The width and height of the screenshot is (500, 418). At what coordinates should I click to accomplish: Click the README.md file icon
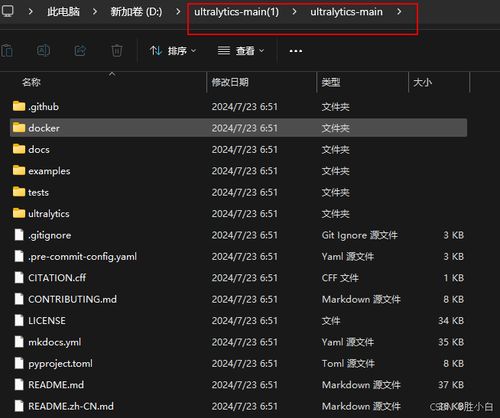coord(19,384)
